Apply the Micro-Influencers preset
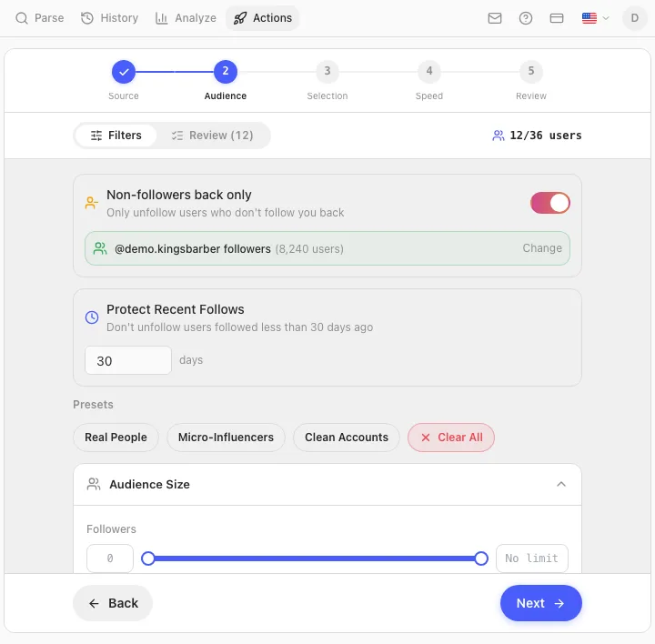The height and width of the screenshot is (644, 655). point(226,438)
